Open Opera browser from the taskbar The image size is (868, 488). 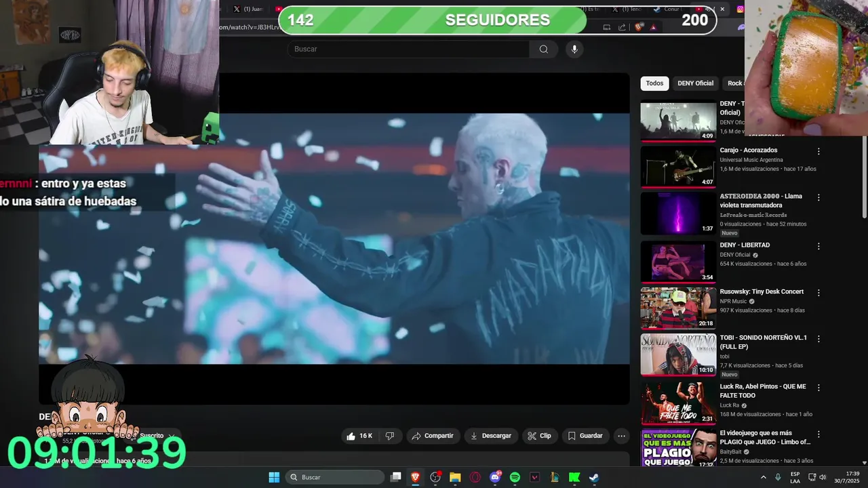475,477
